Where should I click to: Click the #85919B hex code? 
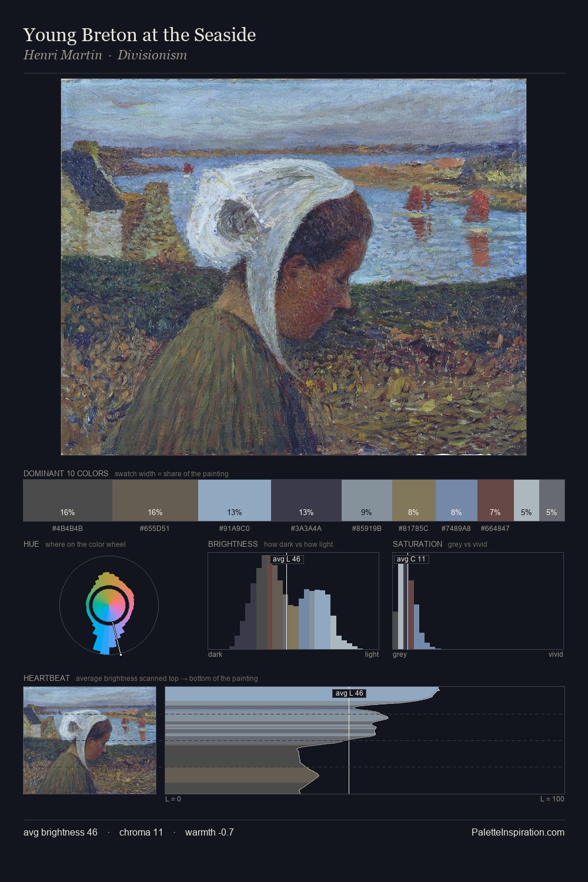(367, 529)
